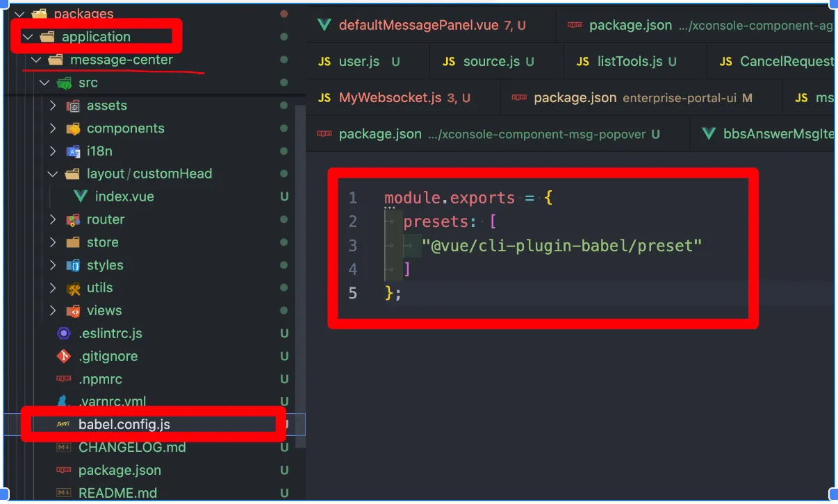Viewport: 838px width, 504px height.
Task: Expand the assets folder chevron
Action: coord(53,106)
